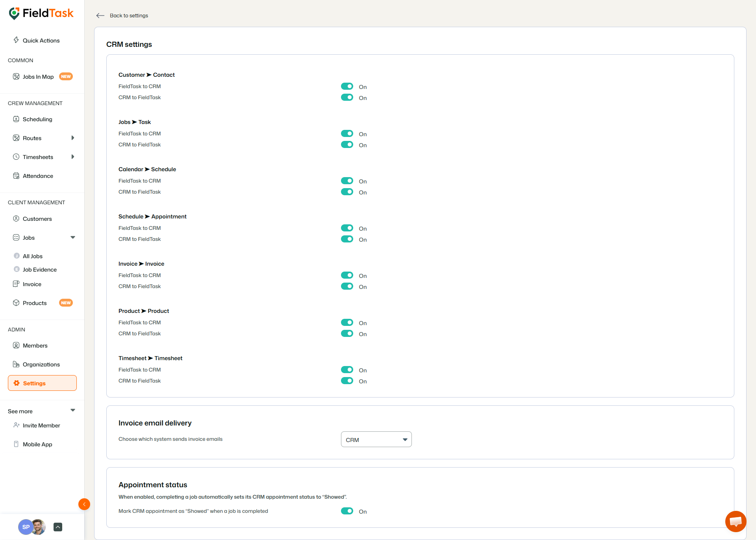Screen dimensions: 756x540
Task: Toggle Schedule Appointment CRM to FieldTask sync
Action: point(347,239)
